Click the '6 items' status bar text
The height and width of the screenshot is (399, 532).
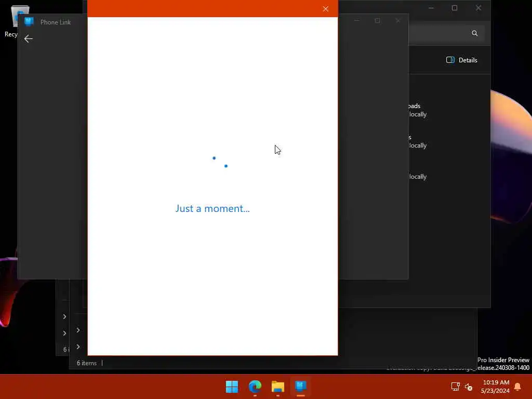click(x=87, y=363)
